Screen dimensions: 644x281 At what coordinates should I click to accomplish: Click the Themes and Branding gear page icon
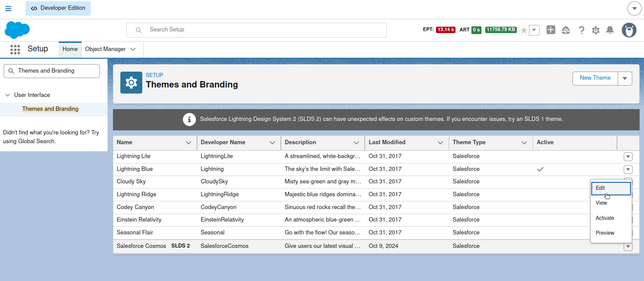click(x=131, y=82)
